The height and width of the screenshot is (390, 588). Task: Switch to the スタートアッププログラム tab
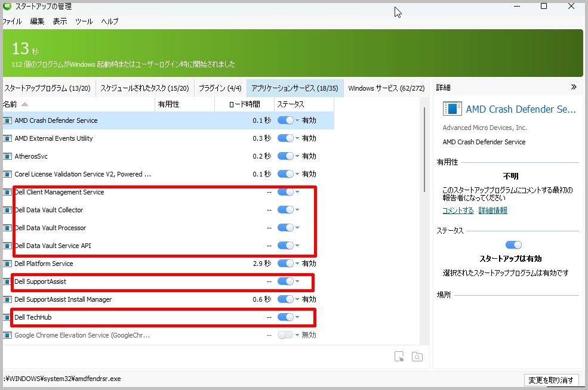(48, 88)
